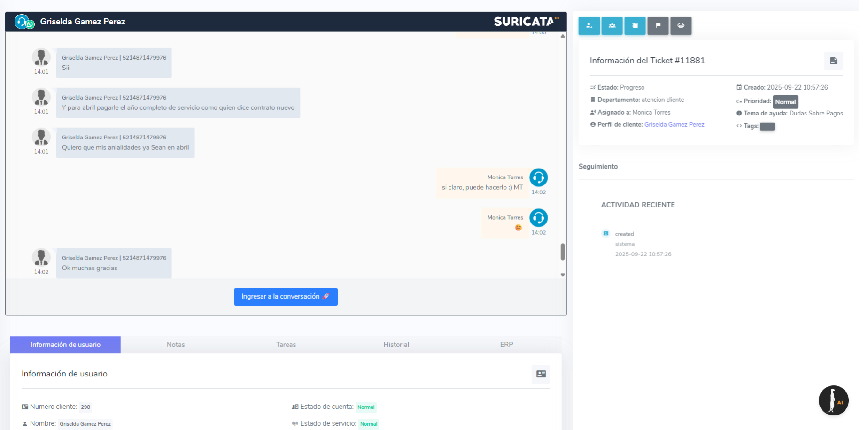Go to the ERP tab
Screen dimensions: 868x430
pyautogui.click(x=506, y=345)
